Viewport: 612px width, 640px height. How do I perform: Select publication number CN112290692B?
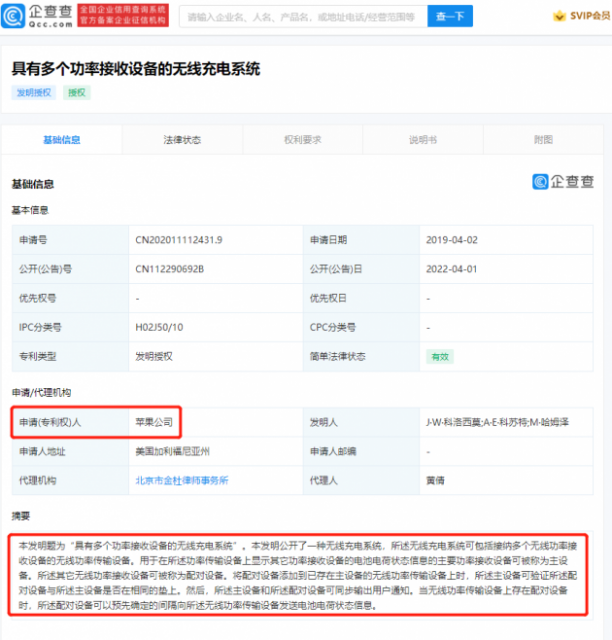tap(169, 269)
